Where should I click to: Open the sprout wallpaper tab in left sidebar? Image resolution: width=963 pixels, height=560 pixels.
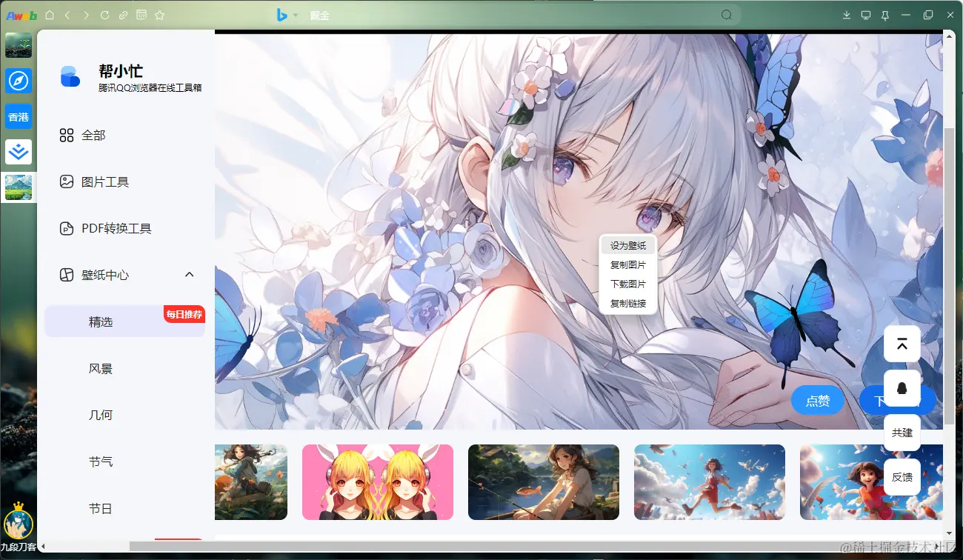click(18, 45)
